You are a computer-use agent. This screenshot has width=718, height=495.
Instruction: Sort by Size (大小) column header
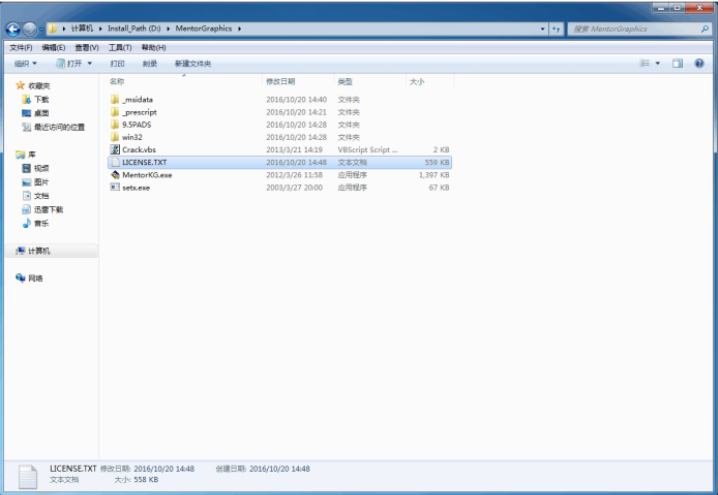pos(417,81)
